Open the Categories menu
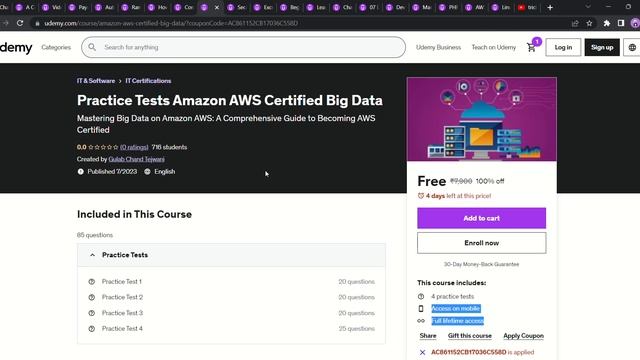Image resolution: width=640 pixels, height=360 pixels. pos(56,47)
